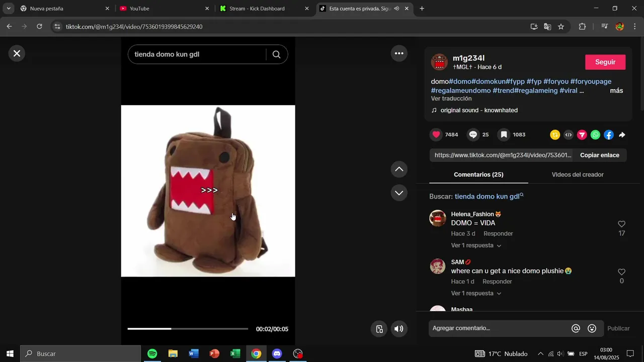This screenshot has height=362, width=644.
Task: Reply to Helena_Fashion's comment
Action: pyautogui.click(x=498, y=234)
